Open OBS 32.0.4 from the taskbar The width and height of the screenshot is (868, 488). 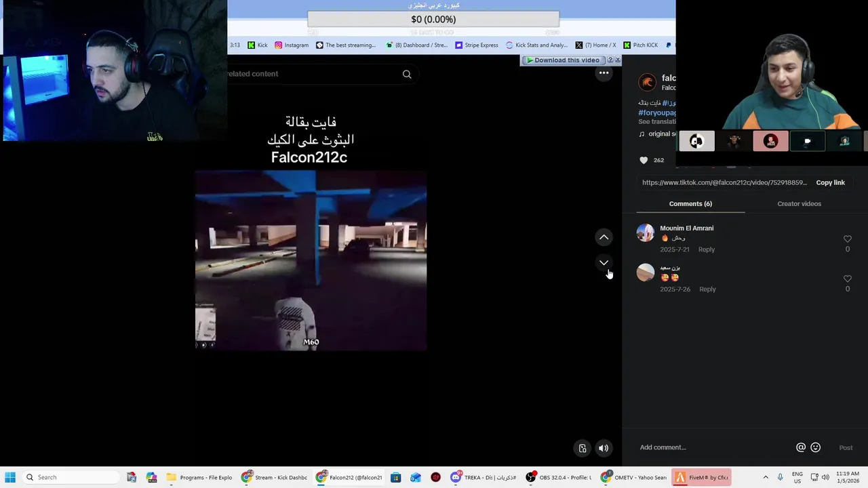[558, 477]
